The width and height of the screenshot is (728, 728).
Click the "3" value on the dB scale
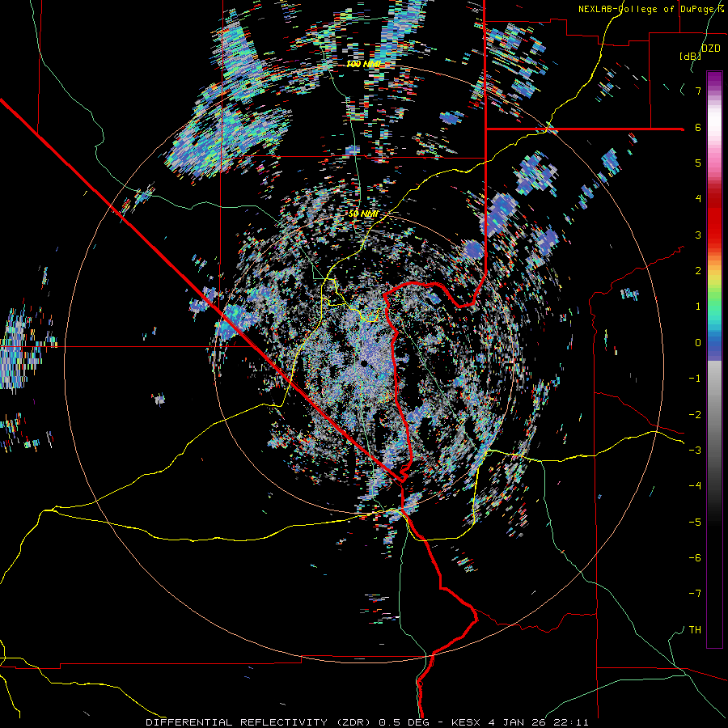coord(698,235)
